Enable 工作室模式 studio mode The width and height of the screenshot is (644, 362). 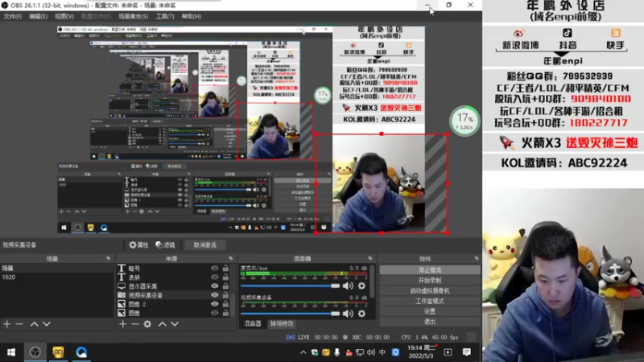430,301
